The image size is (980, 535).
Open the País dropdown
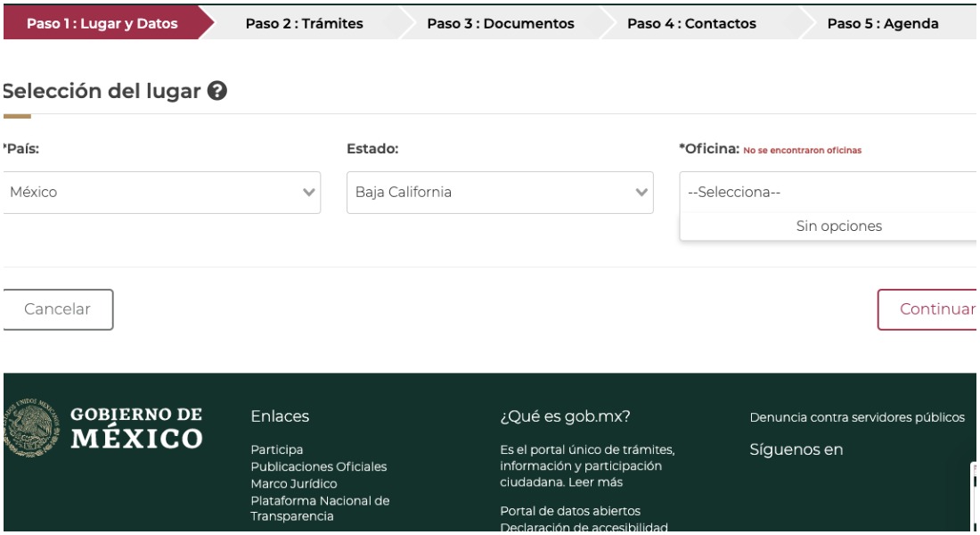point(160,193)
